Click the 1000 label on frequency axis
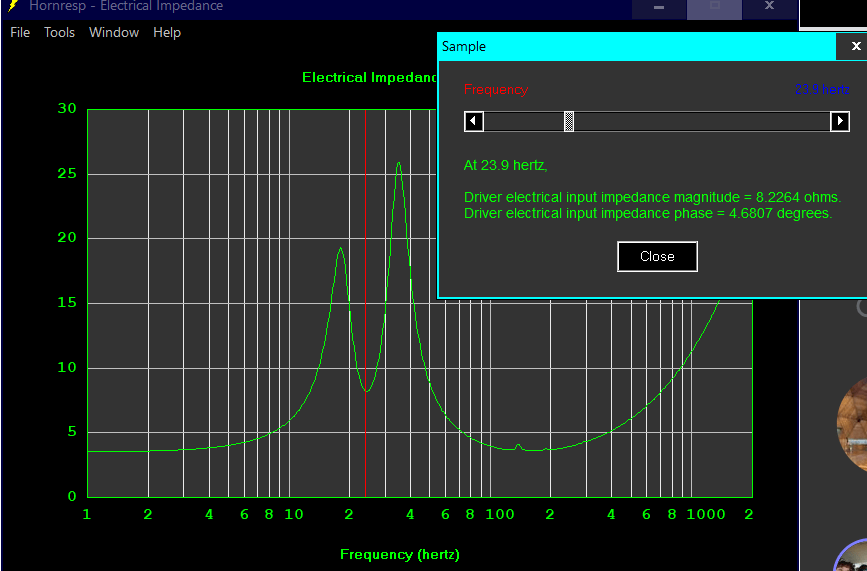The image size is (867, 571). point(706,515)
